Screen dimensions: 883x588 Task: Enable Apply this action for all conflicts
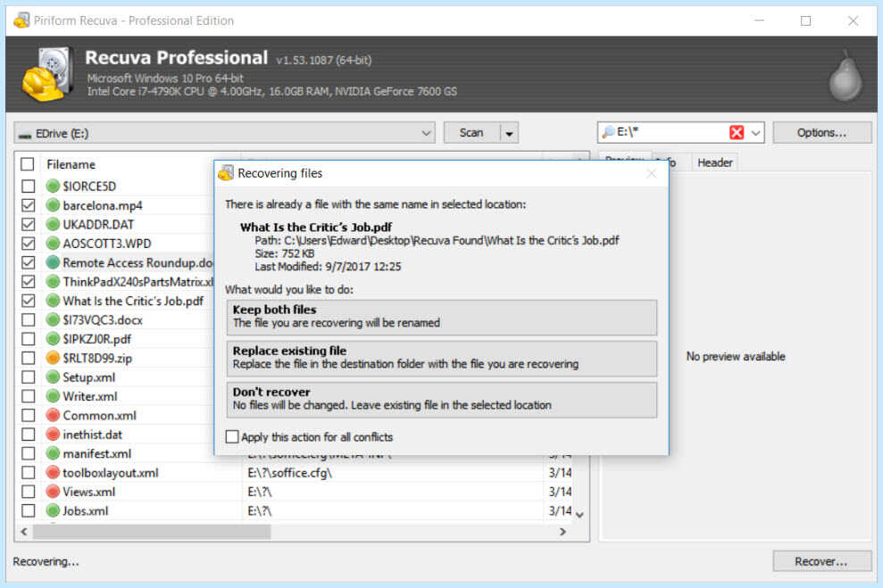click(x=232, y=436)
